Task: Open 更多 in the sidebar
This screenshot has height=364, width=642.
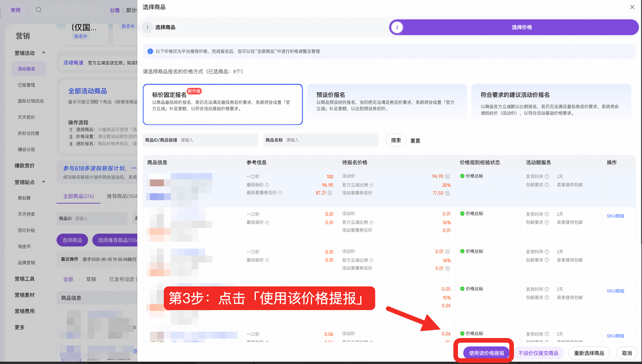Action: pyautogui.click(x=20, y=327)
